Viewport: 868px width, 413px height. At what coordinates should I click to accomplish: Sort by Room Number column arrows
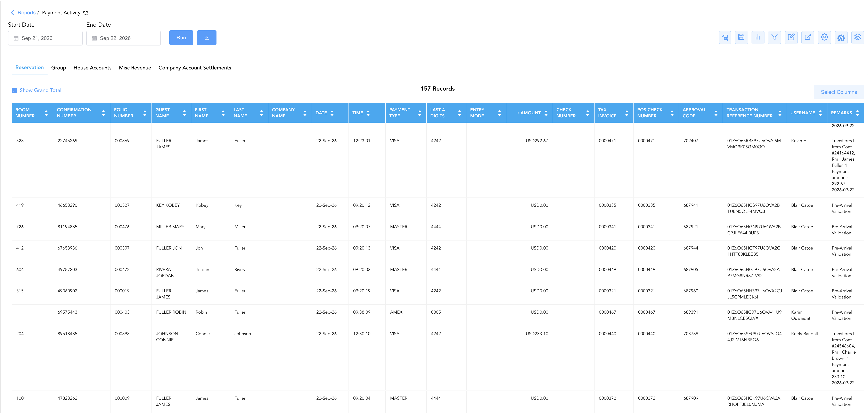pos(46,113)
